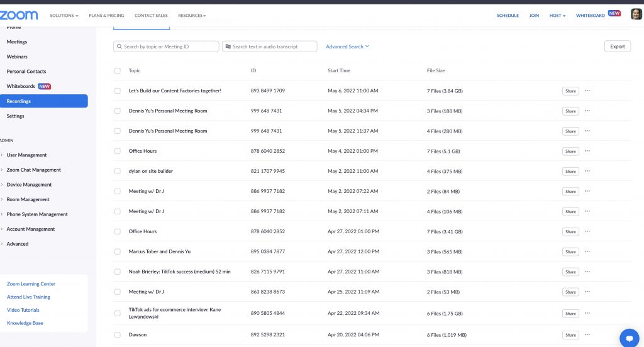
Task: Click ellipsis menu for Dawson recording
Action: point(587,334)
